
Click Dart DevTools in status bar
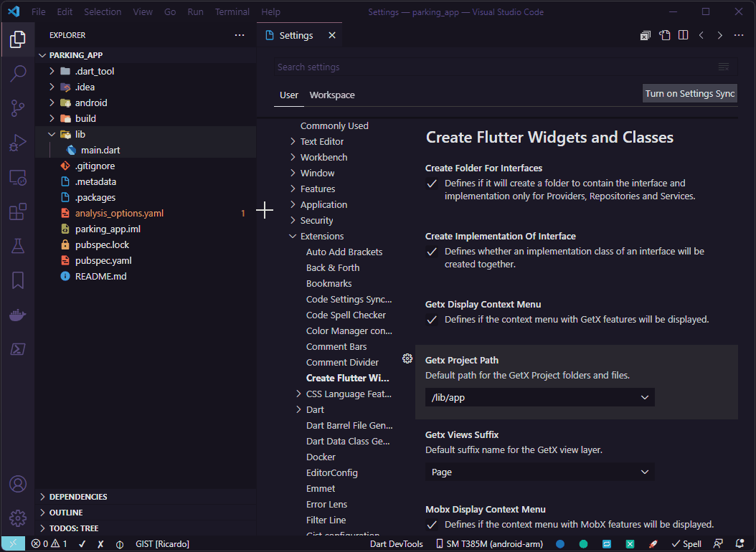pyautogui.click(x=397, y=544)
